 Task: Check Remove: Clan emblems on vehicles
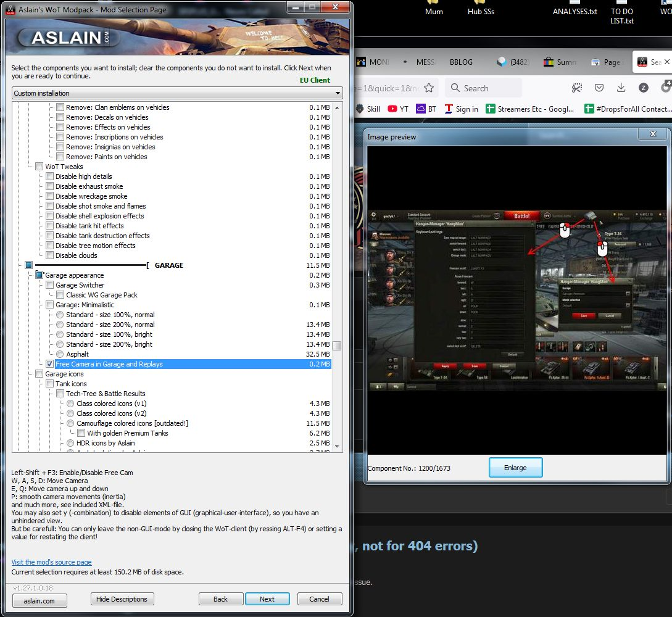point(60,107)
